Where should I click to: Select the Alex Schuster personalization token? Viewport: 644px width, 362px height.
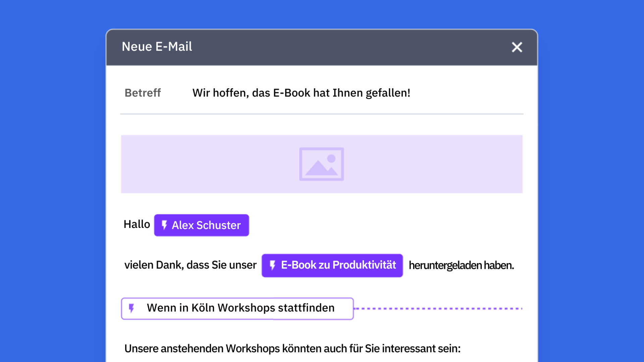pyautogui.click(x=206, y=225)
